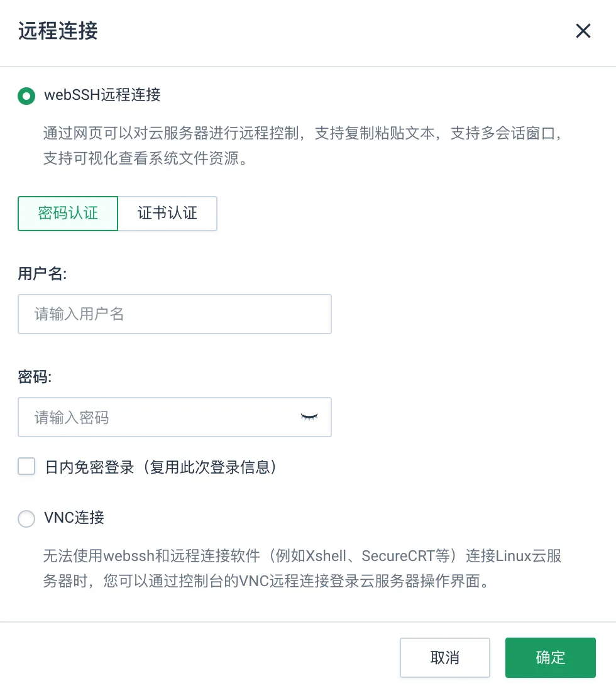Click the username entry box

click(x=175, y=313)
